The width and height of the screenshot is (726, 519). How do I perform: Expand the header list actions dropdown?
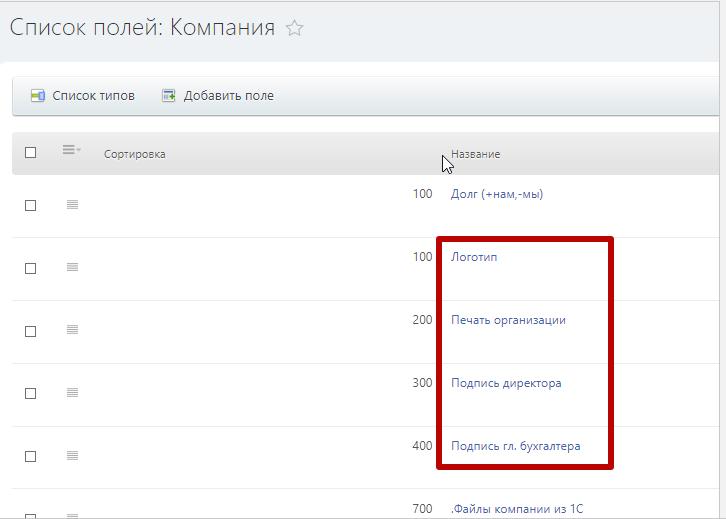tap(71, 151)
